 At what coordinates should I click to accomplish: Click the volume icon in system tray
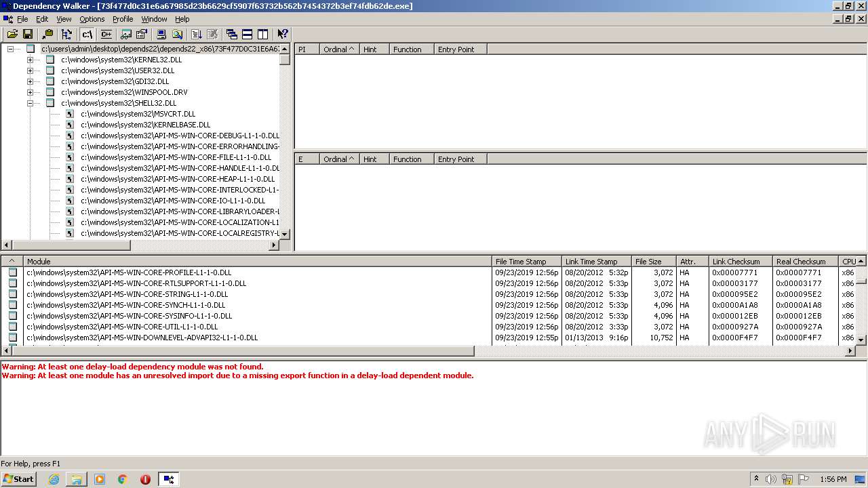click(x=771, y=479)
